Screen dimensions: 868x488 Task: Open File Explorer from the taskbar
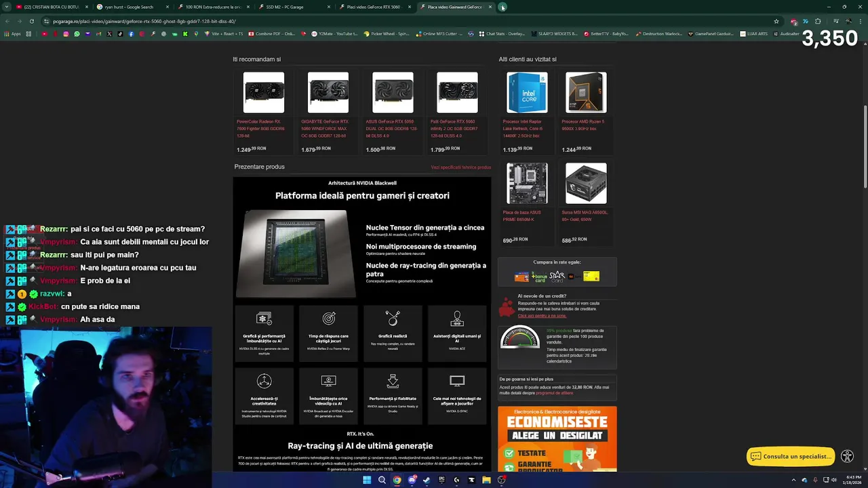pyautogui.click(x=486, y=480)
